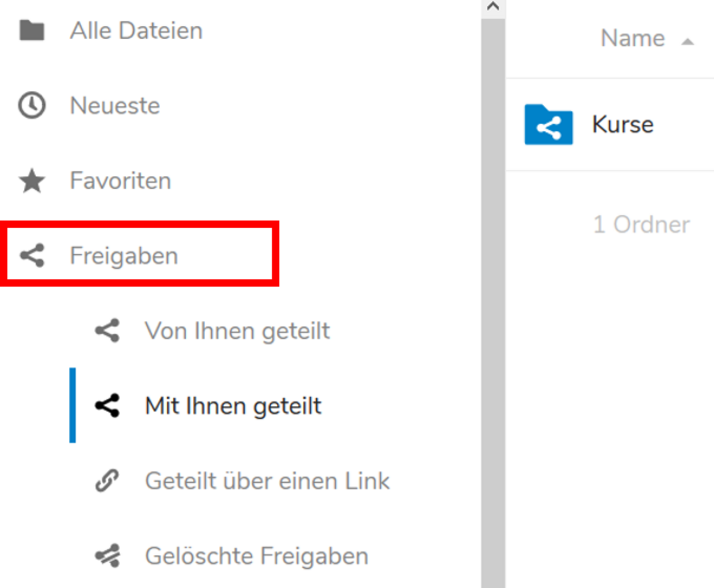Image resolution: width=714 pixels, height=588 pixels.
Task: Click the star icon for Favoriten
Action: [32, 181]
